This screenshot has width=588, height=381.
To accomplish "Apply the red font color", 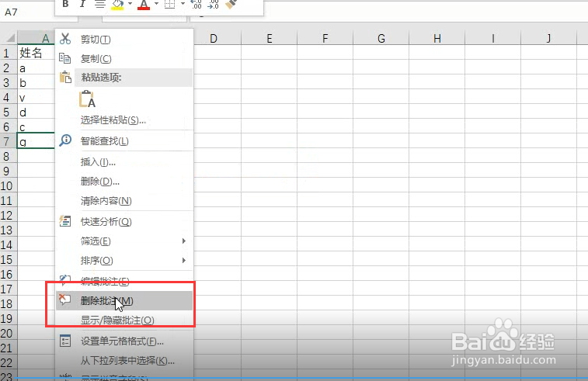I will (x=144, y=5).
